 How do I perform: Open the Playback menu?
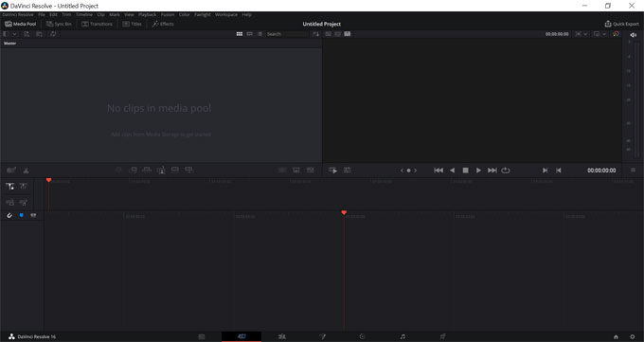[147, 14]
